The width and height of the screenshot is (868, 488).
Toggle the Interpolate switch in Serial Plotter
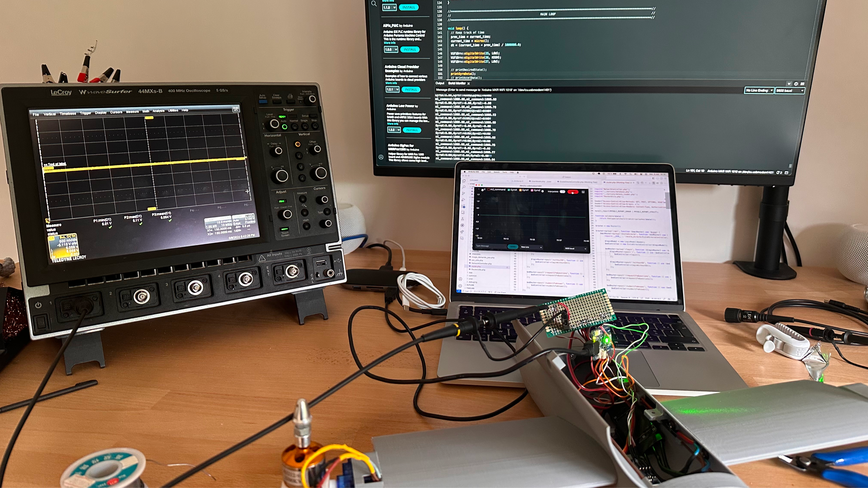pyautogui.click(x=562, y=191)
